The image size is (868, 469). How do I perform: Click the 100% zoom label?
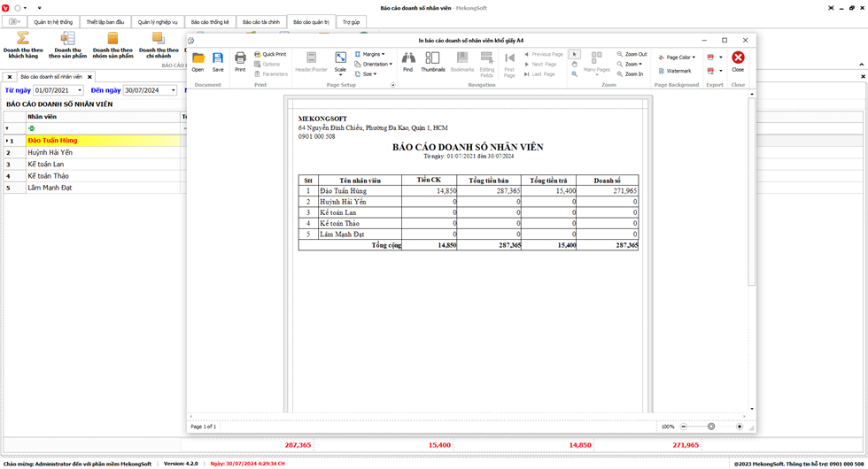(x=668, y=427)
